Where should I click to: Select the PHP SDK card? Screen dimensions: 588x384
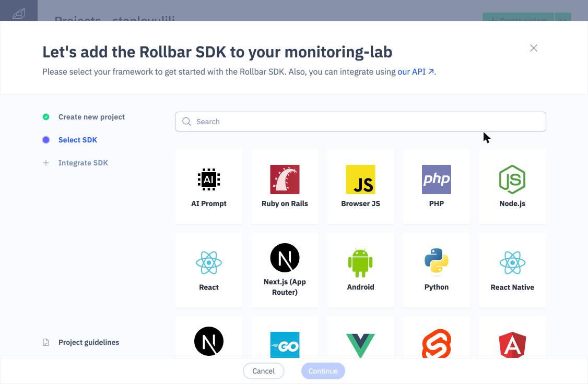(x=437, y=187)
